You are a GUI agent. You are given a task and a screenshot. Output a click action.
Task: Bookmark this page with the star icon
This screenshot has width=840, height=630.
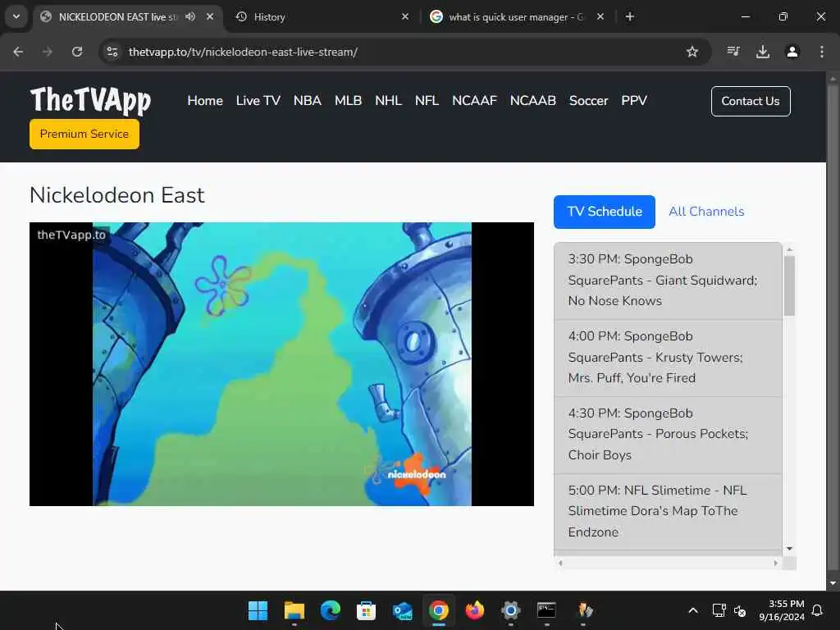coord(692,52)
